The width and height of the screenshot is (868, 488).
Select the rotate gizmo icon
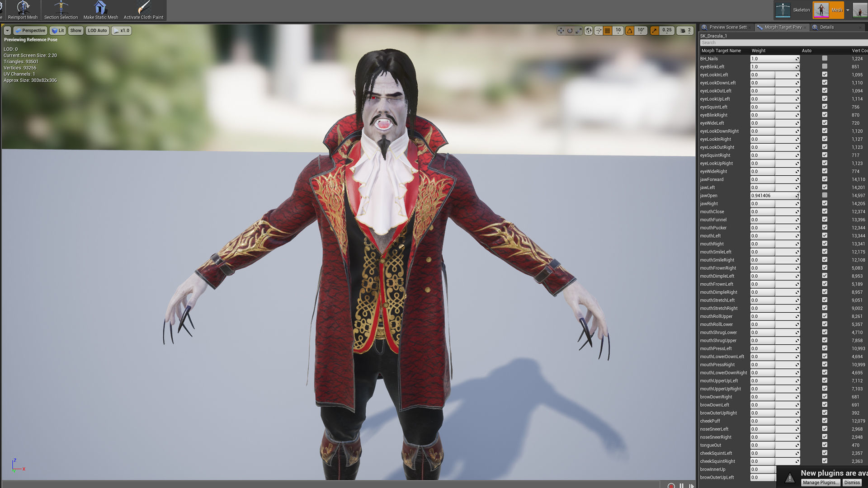click(x=570, y=31)
